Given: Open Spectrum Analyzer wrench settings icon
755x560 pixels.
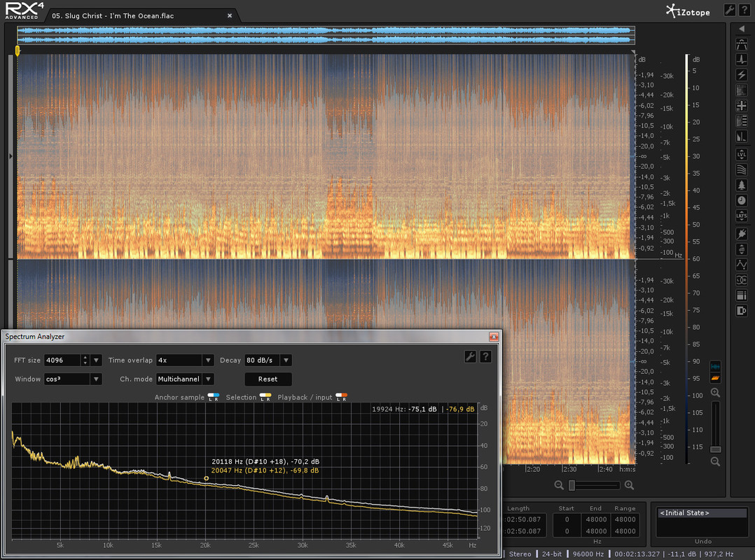Looking at the screenshot, I should click(470, 357).
